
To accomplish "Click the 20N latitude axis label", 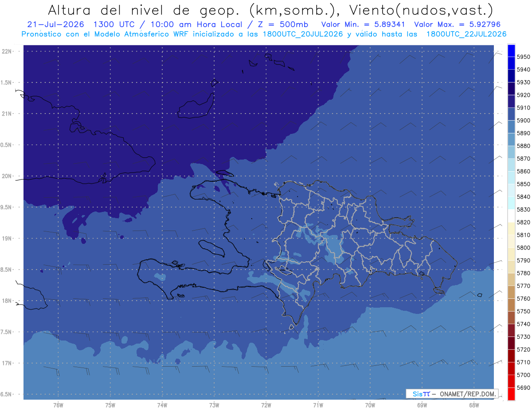I will point(7,176).
